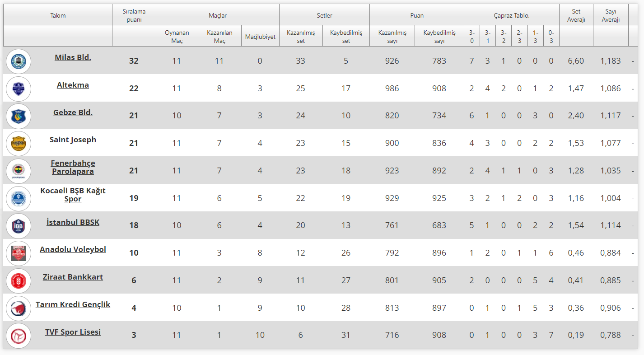The width and height of the screenshot is (644, 355).
Task: Click the TVF Spor Lisesi team logo
Action: [x=19, y=336]
